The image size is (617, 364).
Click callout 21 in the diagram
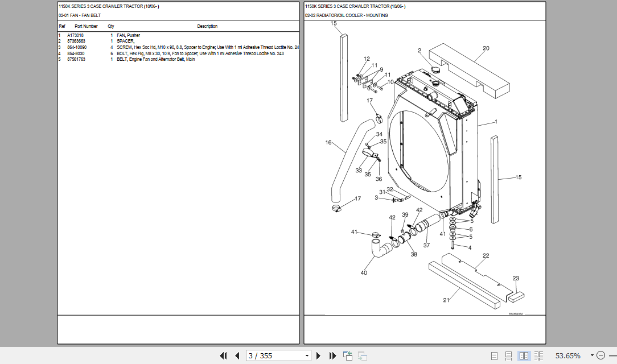[x=446, y=300]
